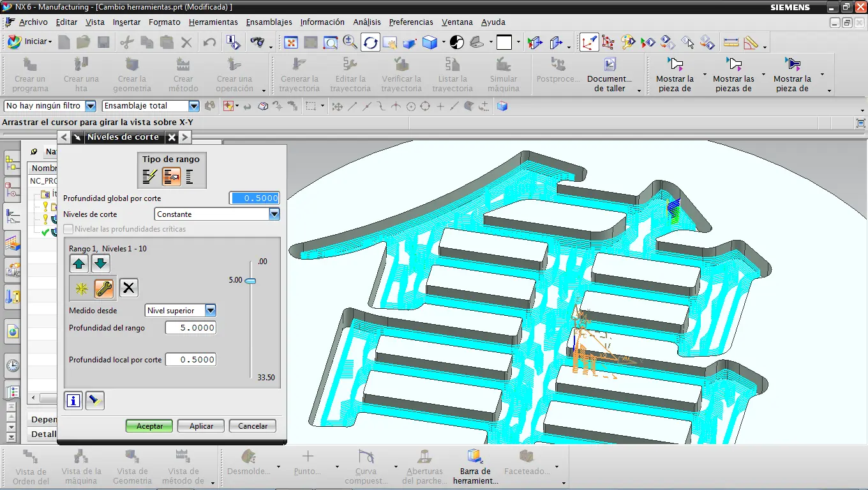Screen dimensions: 868x490
Task: Delete the range with X button
Action: [x=128, y=288]
